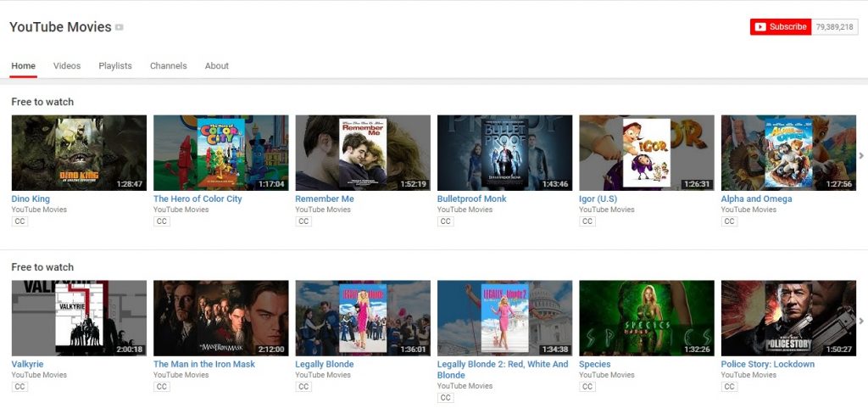Play Igor (U.S) movie thumbnail

click(x=646, y=153)
